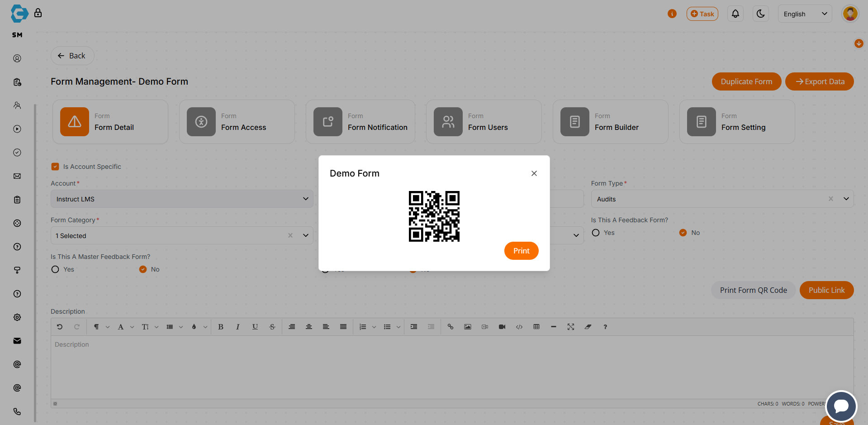Select Yes for Is This A Feedback Form
Screen dimensions: 868x425
(596, 233)
